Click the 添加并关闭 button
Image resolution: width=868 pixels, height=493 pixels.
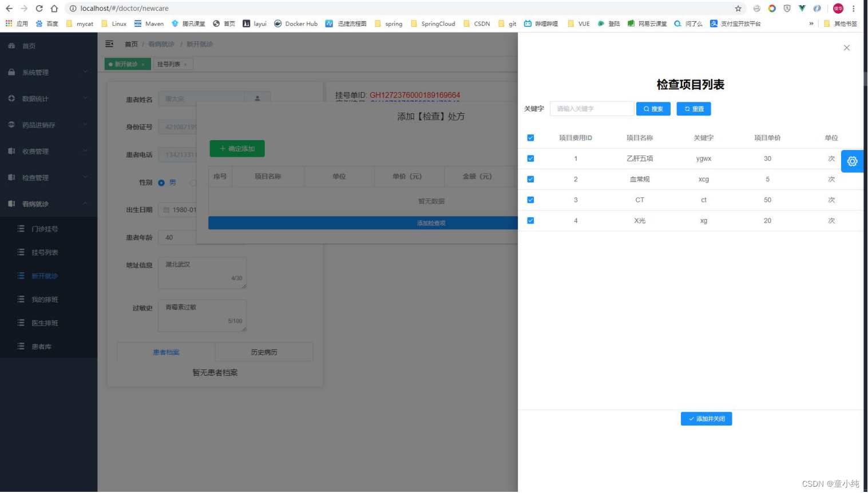(x=707, y=419)
